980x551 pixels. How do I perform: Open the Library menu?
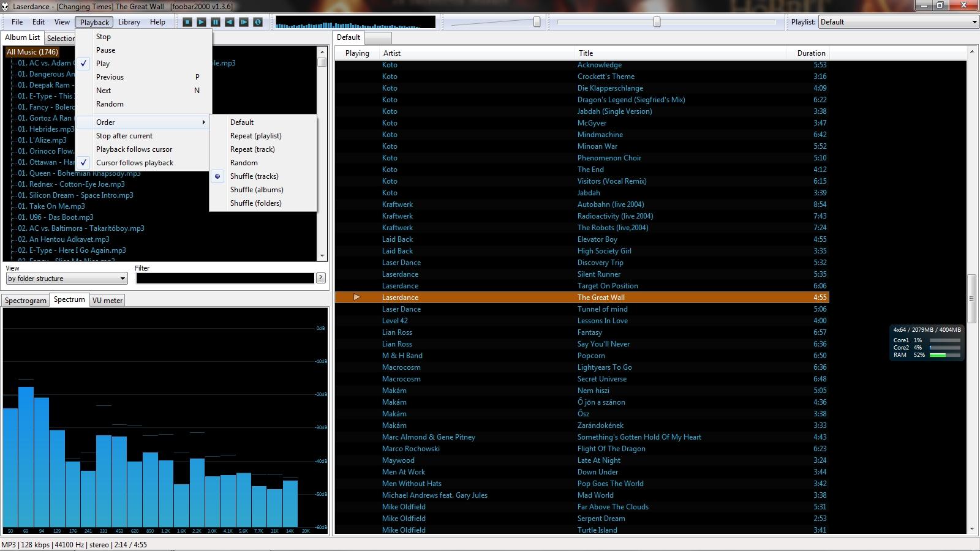(x=129, y=22)
